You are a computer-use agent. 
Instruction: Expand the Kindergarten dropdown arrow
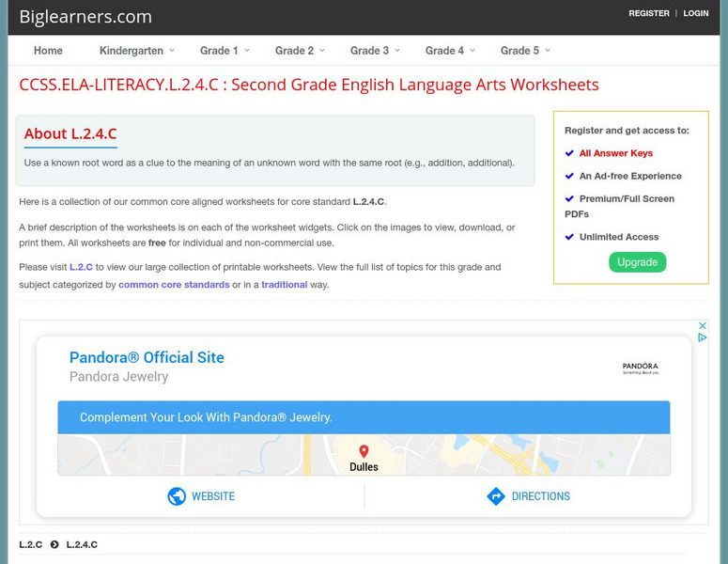tap(172, 50)
